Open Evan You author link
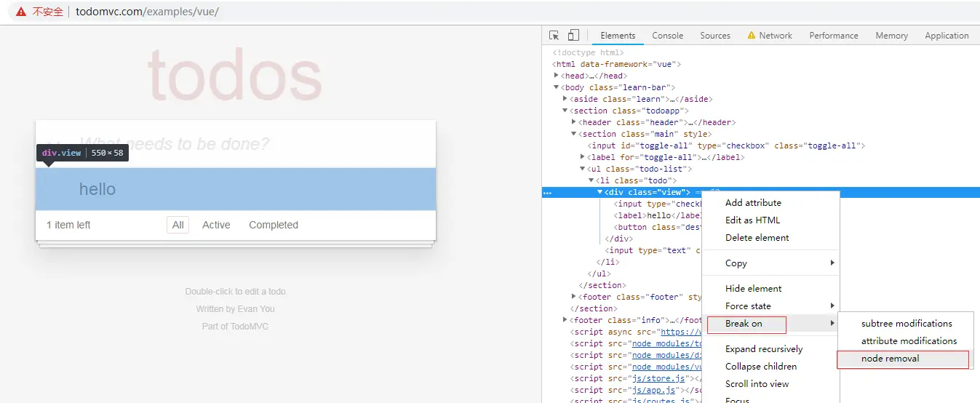 pyautogui.click(x=256, y=309)
